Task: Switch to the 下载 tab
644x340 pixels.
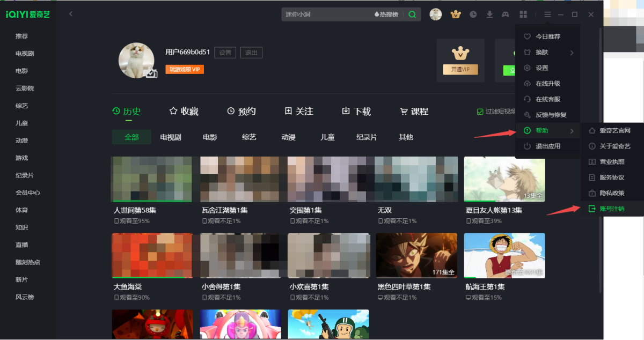Action: [x=356, y=111]
